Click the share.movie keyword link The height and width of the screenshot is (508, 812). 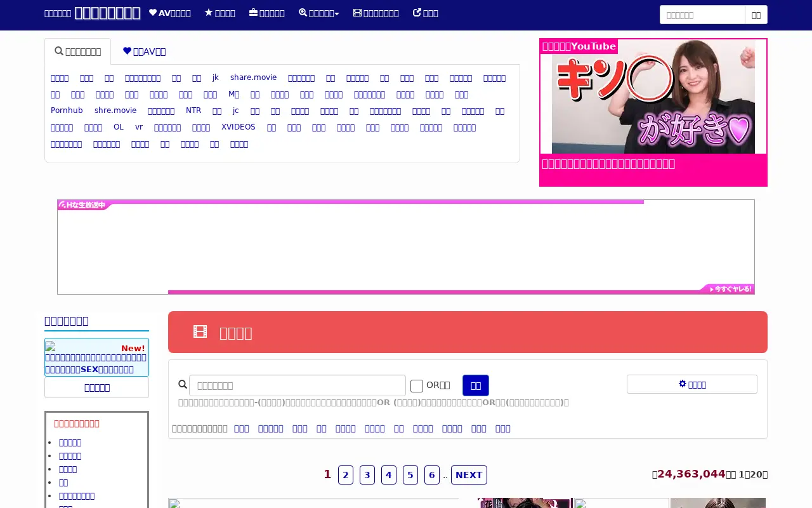point(253,77)
